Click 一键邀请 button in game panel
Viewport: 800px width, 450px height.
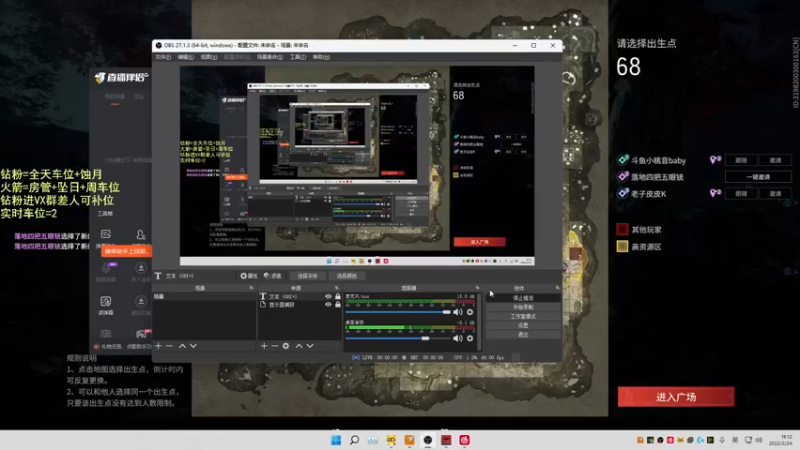758,177
